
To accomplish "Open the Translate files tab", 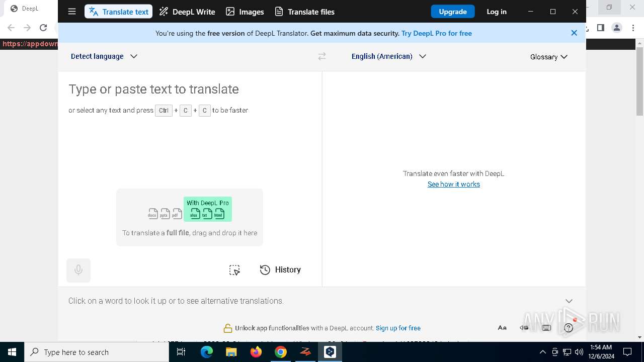I will click(305, 12).
